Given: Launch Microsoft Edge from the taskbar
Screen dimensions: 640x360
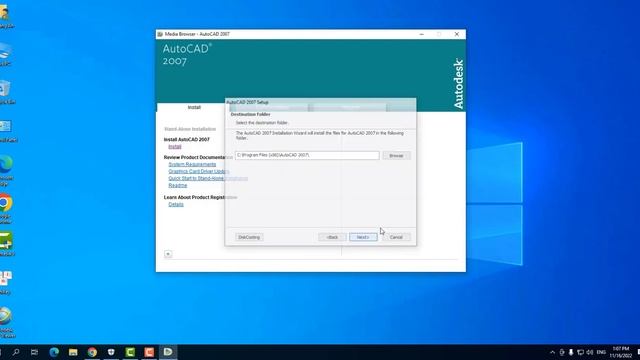Looking at the screenshot, I should [54, 352].
